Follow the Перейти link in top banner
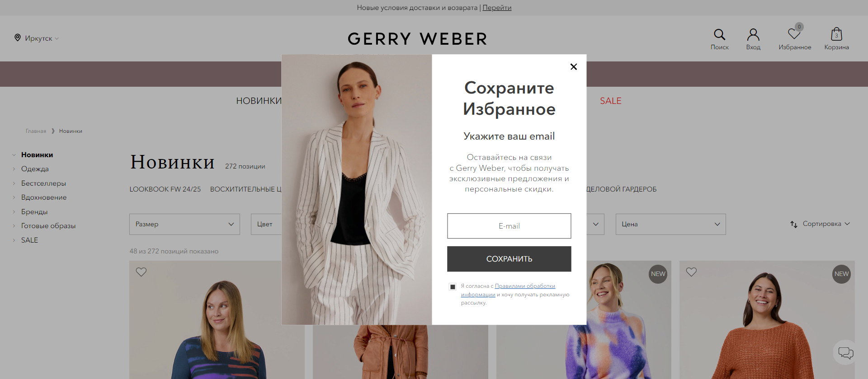Image resolution: width=868 pixels, height=379 pixels. tap(497, 8)
